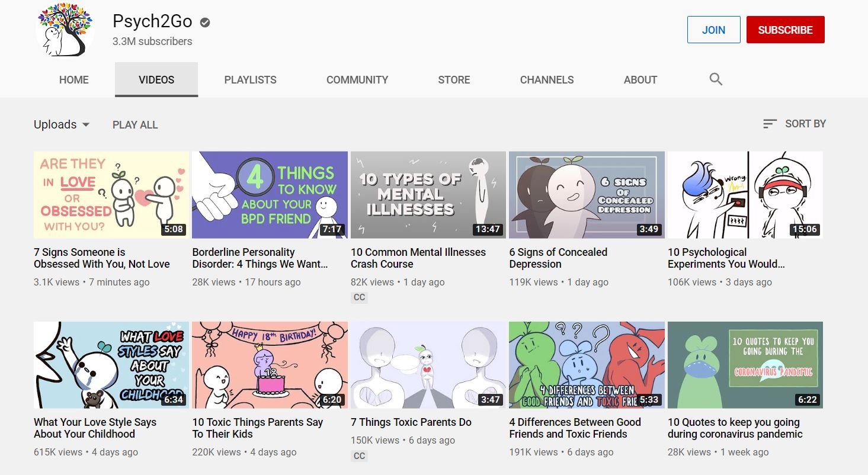Click '106K views • 3 days ago'

(720, 283)
